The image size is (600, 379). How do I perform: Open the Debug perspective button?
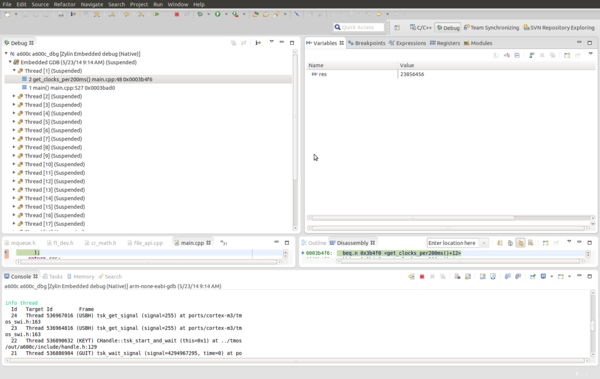pos(448,28)
